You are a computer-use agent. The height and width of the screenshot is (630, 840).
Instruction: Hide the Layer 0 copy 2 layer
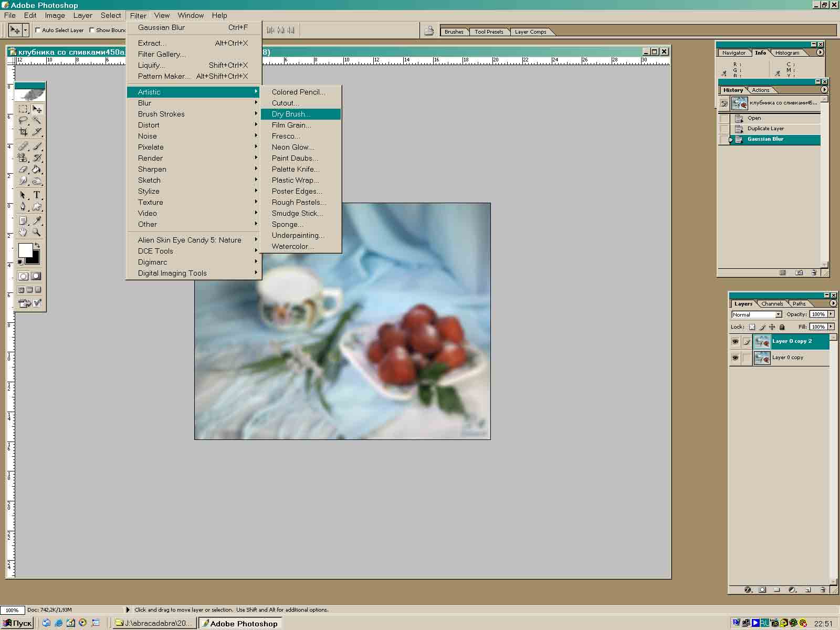[735, 342]
